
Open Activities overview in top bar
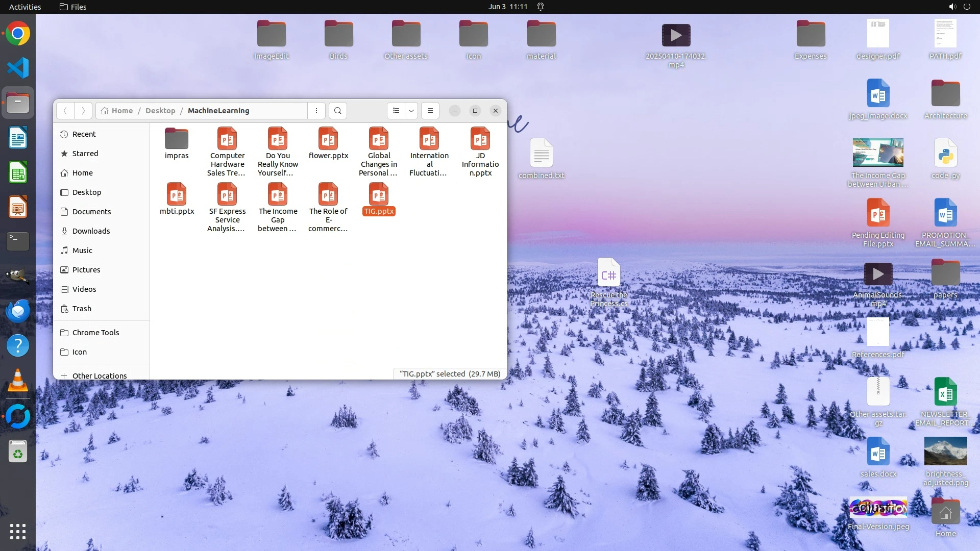25,7
